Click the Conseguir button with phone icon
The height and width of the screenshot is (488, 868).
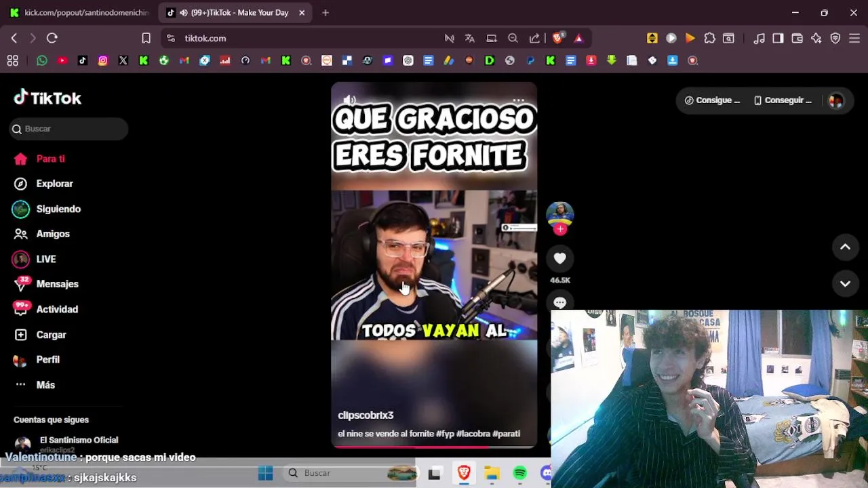[783, 100]
